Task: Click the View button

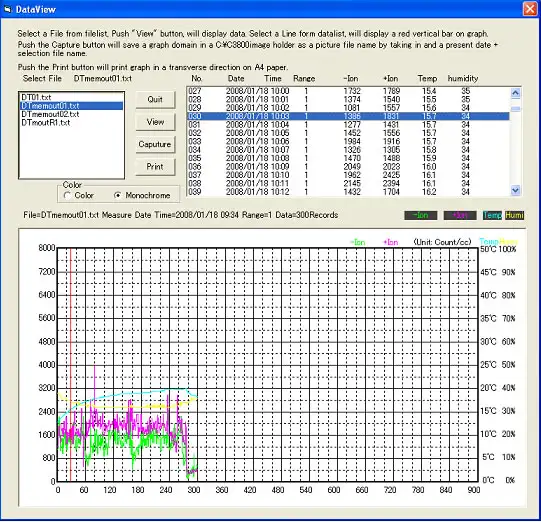Action: (x=155, y=122)
